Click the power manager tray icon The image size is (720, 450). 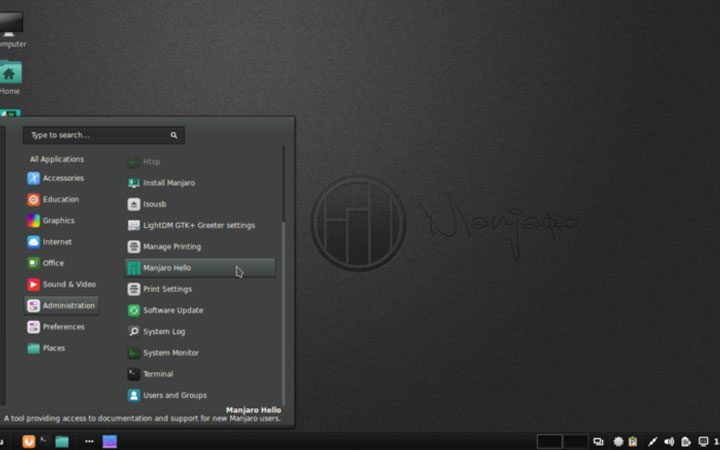click(x=686, y=442)
